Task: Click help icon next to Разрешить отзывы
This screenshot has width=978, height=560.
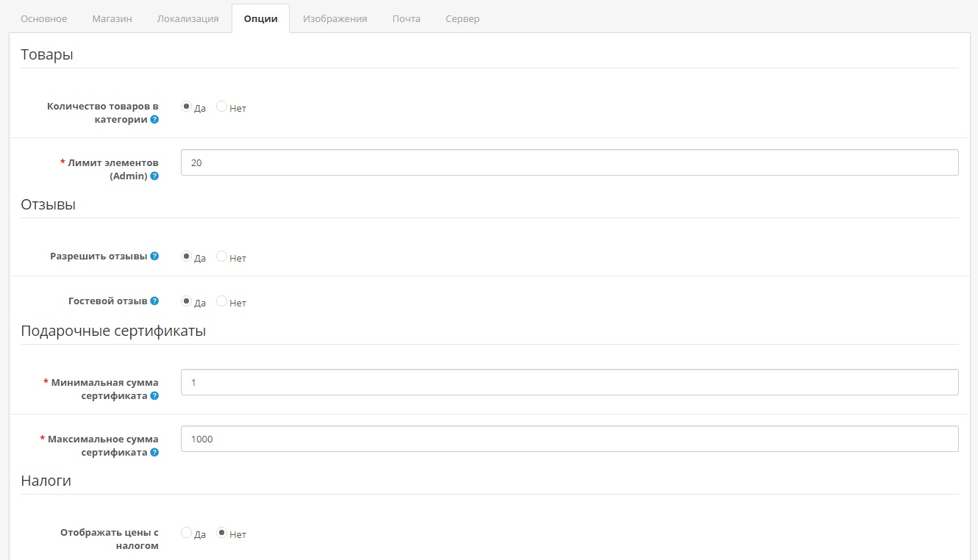Action: 154,256
